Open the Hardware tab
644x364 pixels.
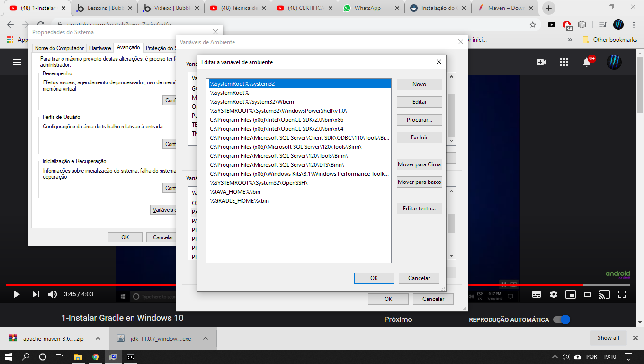point(100,48)
